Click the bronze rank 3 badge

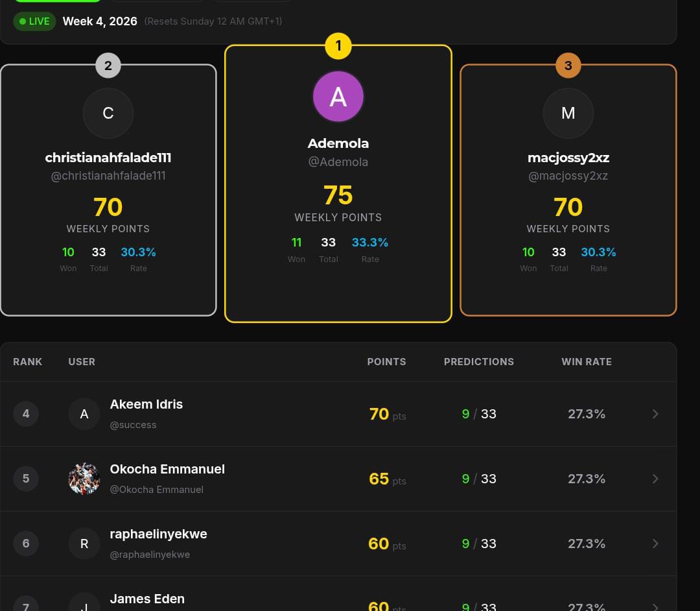click(x=568, y=65)
